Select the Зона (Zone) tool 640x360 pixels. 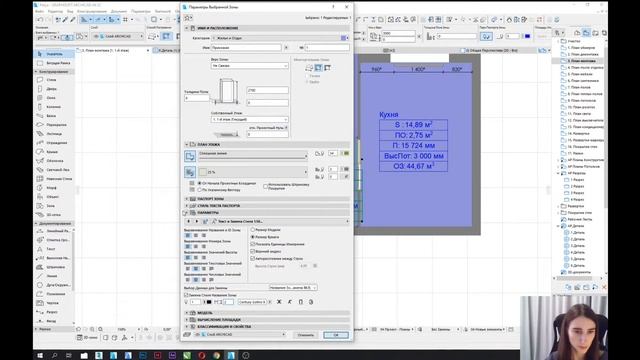[54, 206]
